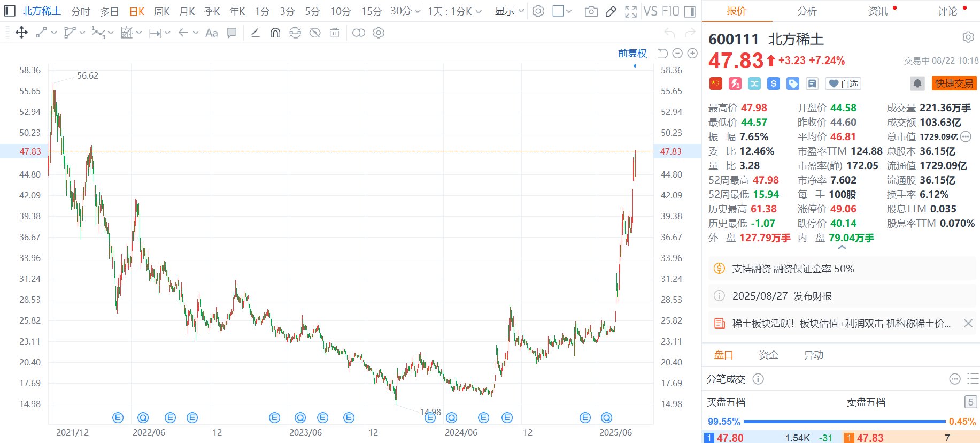
Task: Open the 30分 period dropdown
Action: [405, 11]
